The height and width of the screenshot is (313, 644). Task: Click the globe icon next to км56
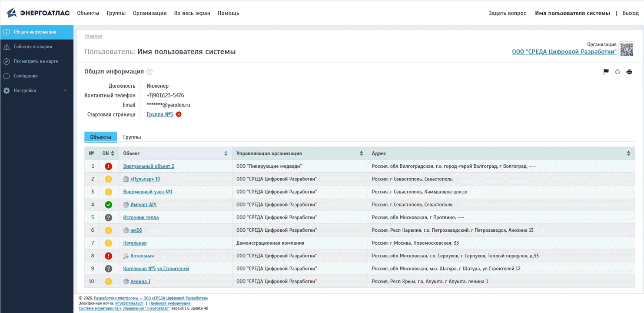coord(126,230)
